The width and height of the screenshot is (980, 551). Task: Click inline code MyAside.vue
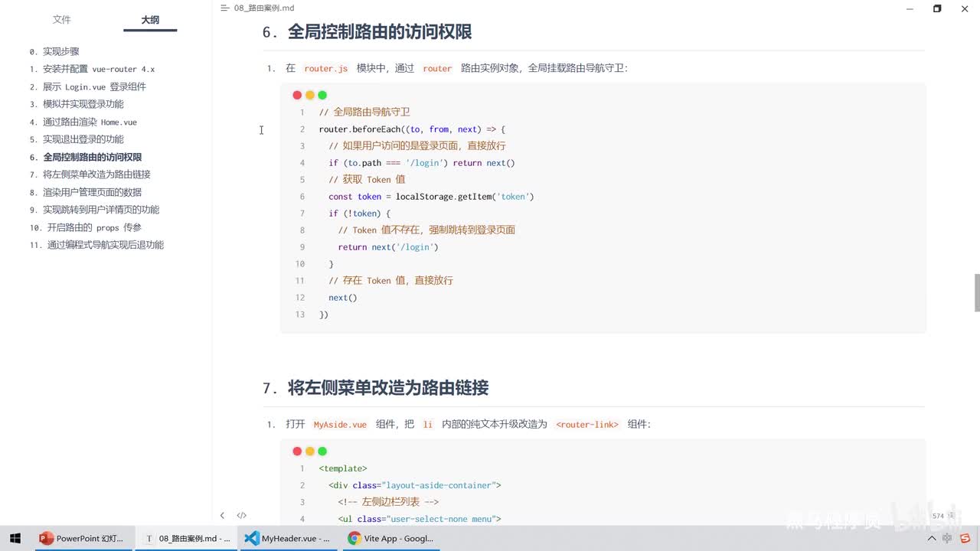pyautogui.click(x=340, y=424)
